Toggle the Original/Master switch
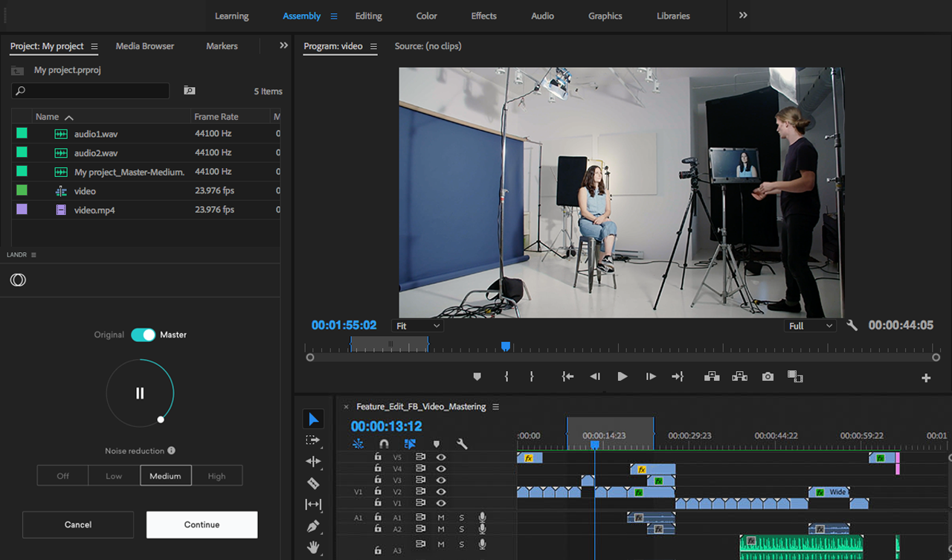The height and width of the screenshot is (560, 952). (x=143, y=335)
